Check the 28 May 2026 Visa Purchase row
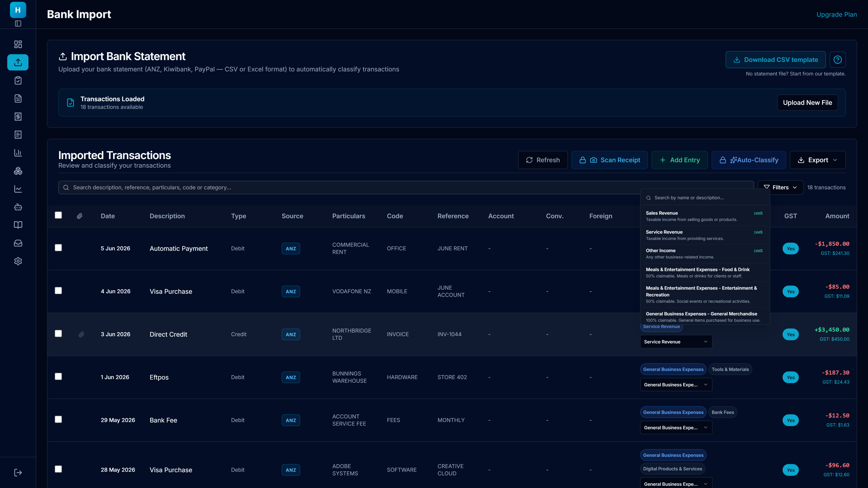Image resolution: width=868 pixels, height=488 pixels. (x=58, y=469)
